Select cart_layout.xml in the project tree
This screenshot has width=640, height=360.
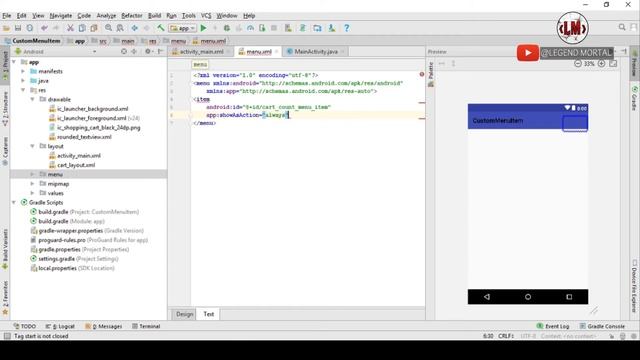pos(76,165)
